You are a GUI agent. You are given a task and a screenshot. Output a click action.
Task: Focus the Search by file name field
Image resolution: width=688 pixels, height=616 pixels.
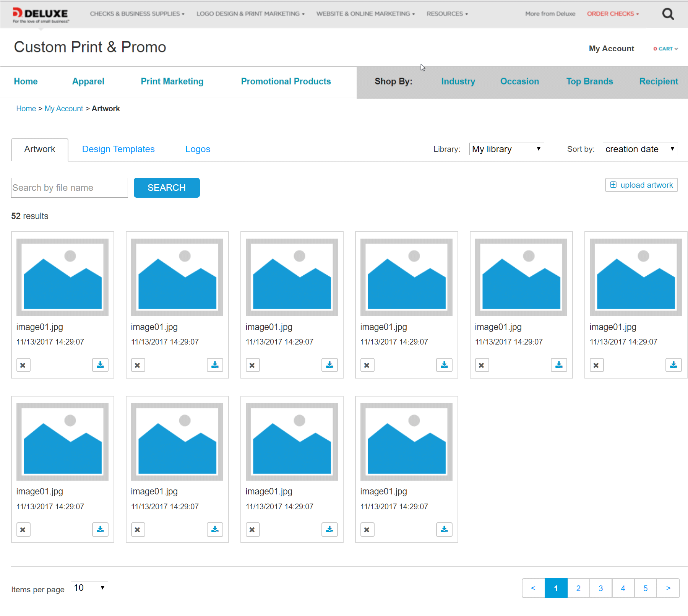[70, 188]
